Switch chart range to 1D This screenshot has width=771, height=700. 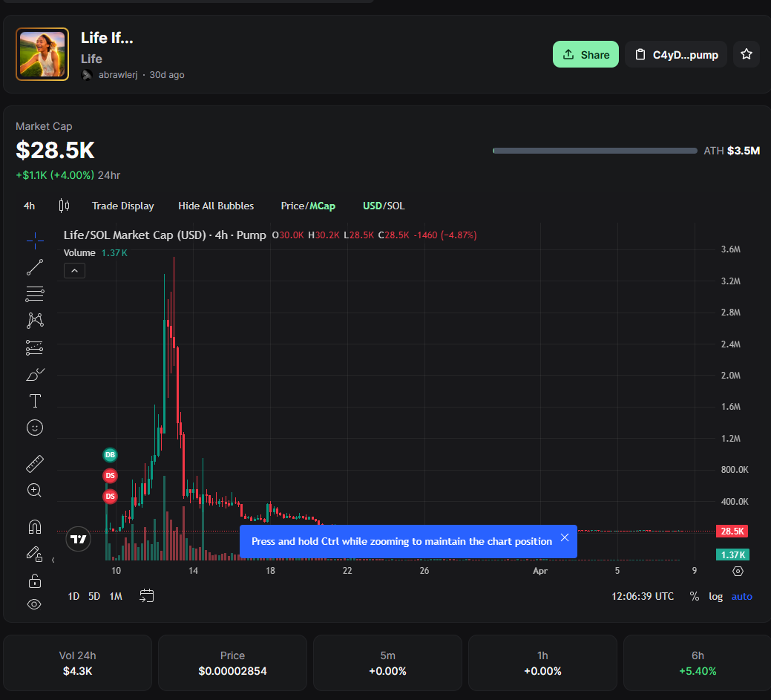73,596
